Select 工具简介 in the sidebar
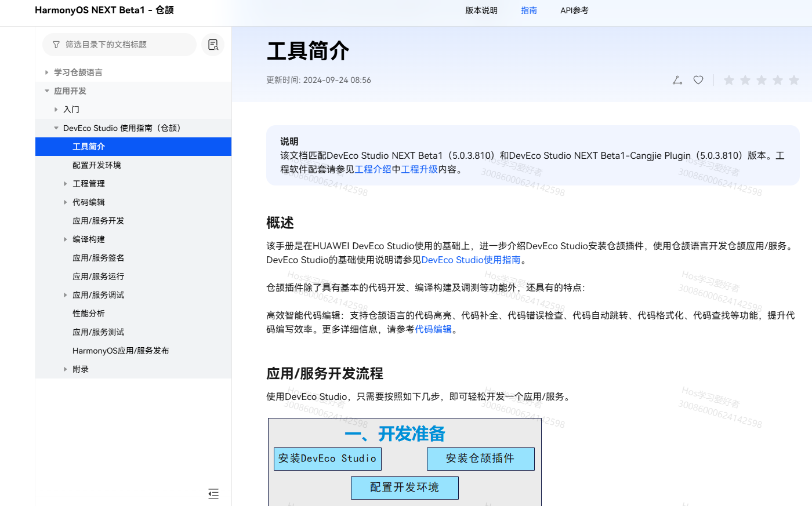 [133, 147]
